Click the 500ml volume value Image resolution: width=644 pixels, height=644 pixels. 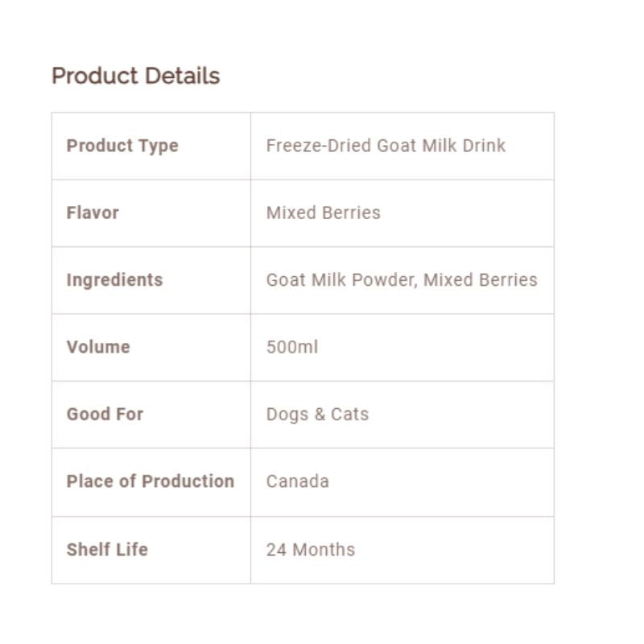click(x=292, y=347)
